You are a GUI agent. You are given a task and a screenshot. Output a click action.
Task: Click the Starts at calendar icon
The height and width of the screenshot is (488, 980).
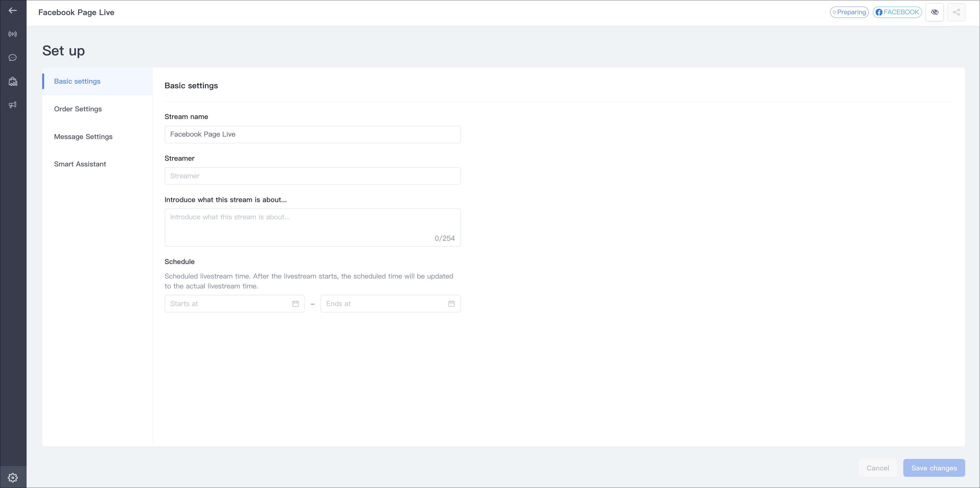pyautogui.click(x=296, y=304)
